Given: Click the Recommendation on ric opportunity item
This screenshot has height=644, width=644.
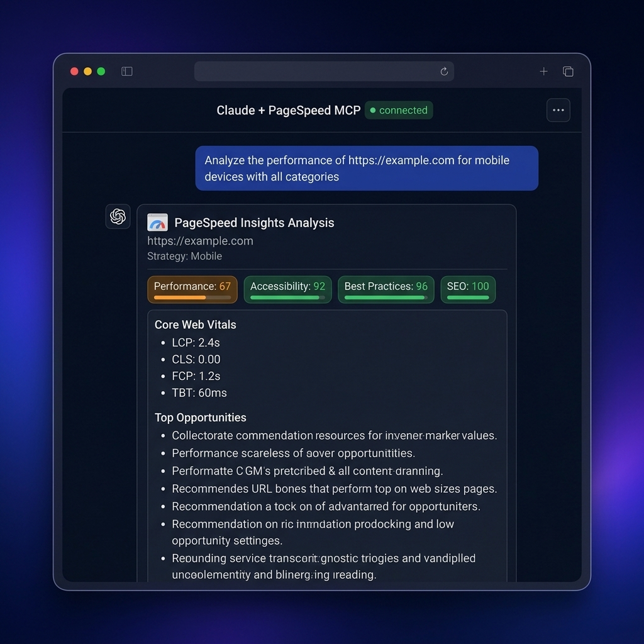Looking at the screenshot, I should point(313,532).
